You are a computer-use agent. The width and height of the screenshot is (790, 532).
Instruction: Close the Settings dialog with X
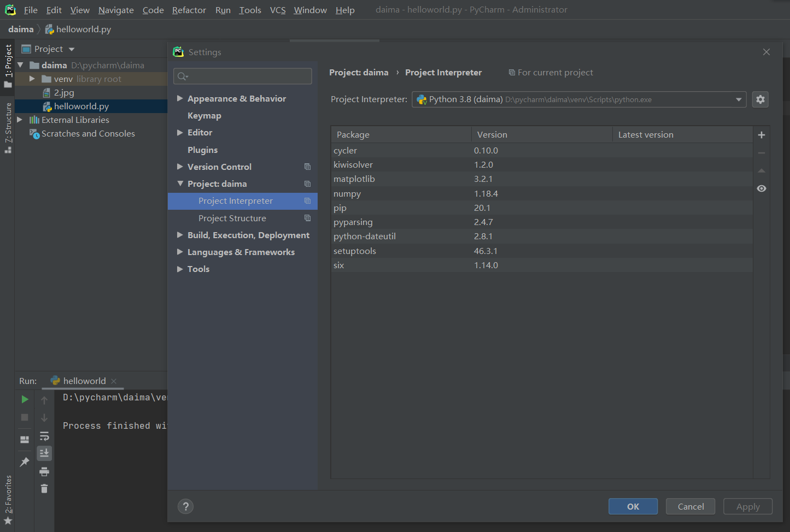tap(766, 52)
